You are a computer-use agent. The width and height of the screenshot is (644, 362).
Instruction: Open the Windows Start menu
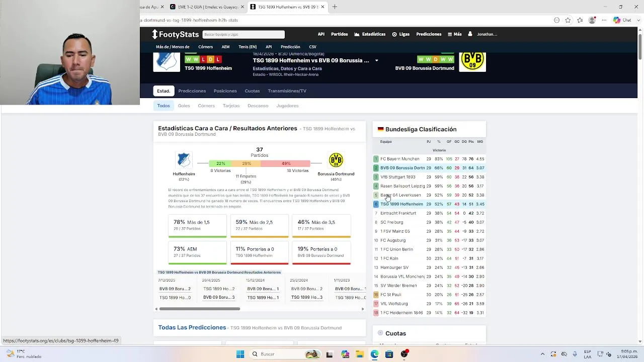(240, 354)
